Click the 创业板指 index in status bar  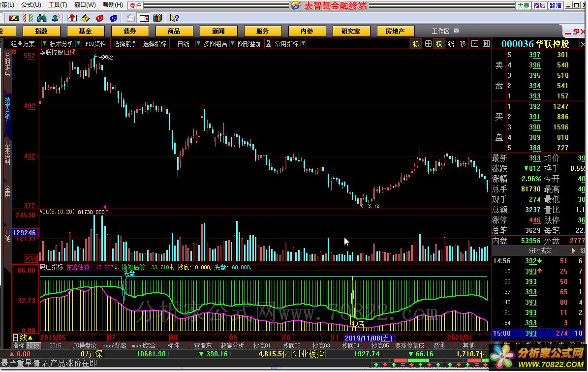(x=308, y=354)
